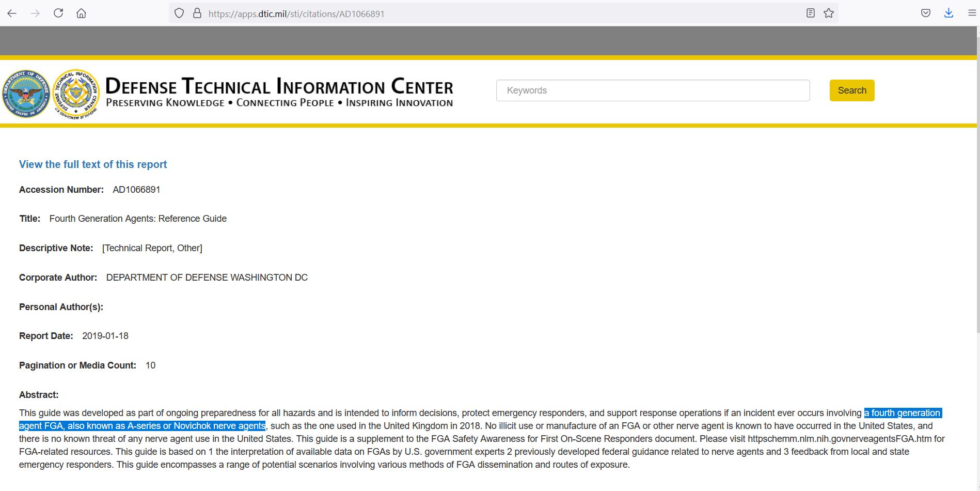Go to the browser home page

(x=81, y=13)
